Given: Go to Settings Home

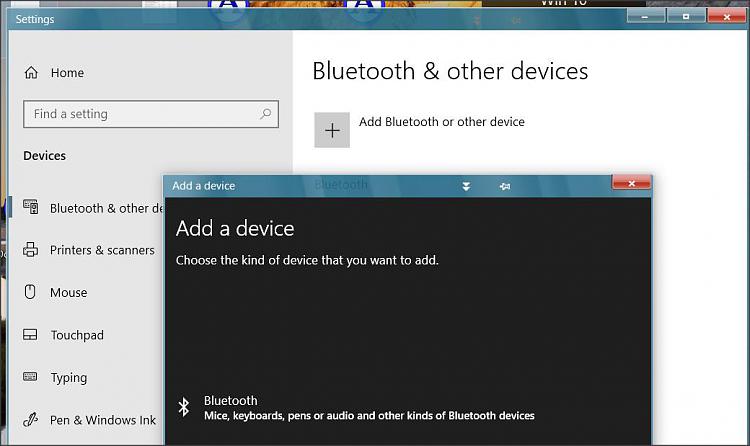Looking at the screenshot, I should tap(54, 73).
